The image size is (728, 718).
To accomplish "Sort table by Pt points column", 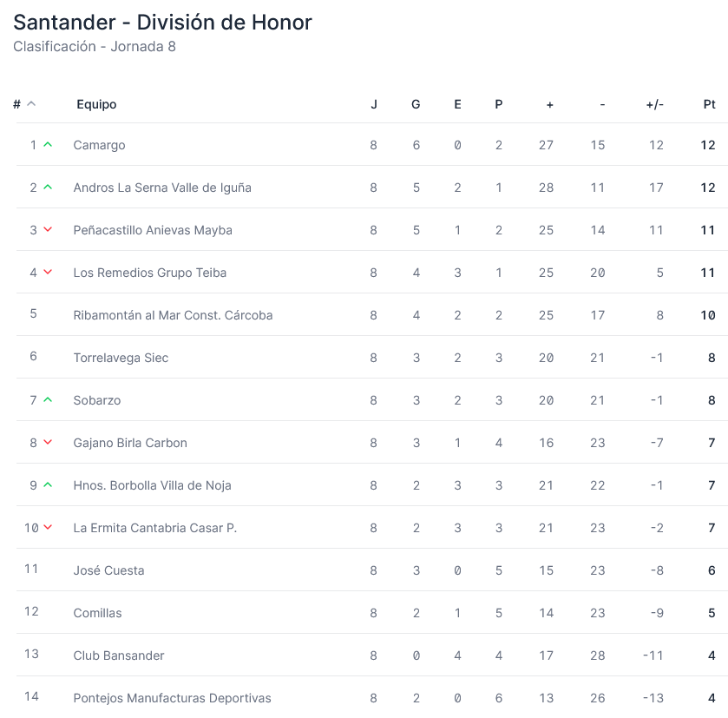I will [x=709, y=104].
